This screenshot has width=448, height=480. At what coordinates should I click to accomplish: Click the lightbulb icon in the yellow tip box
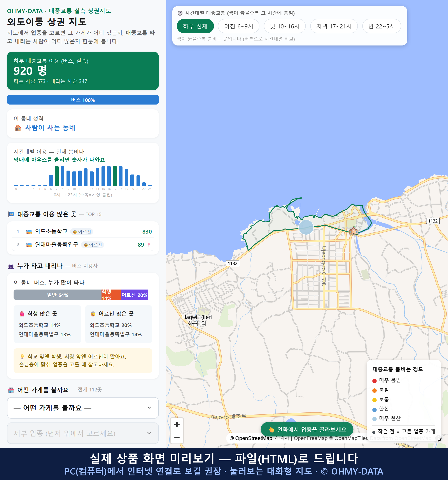22,357
